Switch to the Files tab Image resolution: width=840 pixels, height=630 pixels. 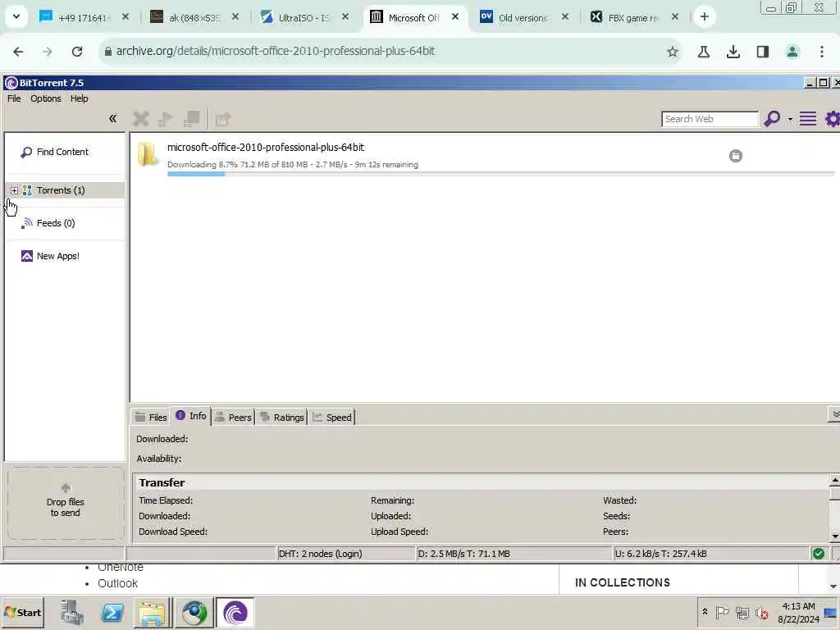(151, 418)
